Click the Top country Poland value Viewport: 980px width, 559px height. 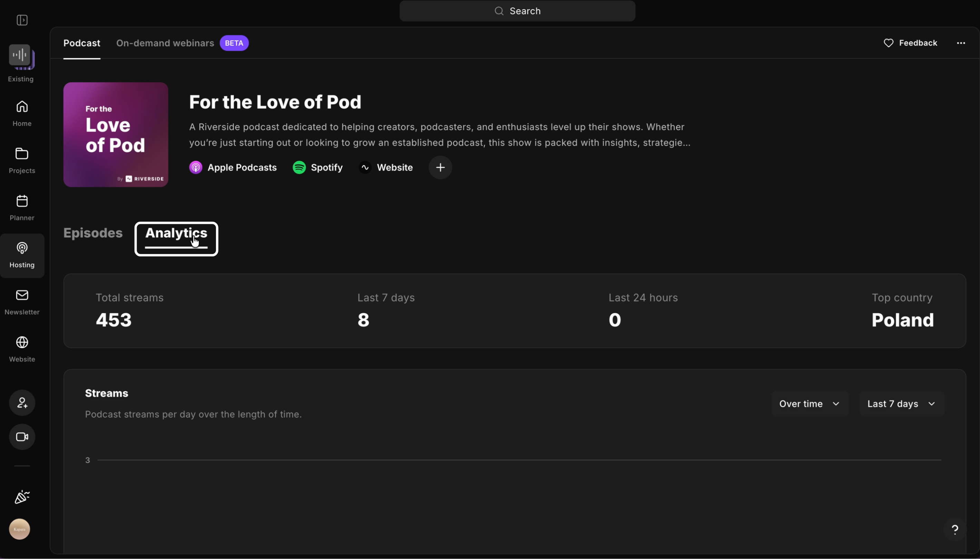point(902,320)
